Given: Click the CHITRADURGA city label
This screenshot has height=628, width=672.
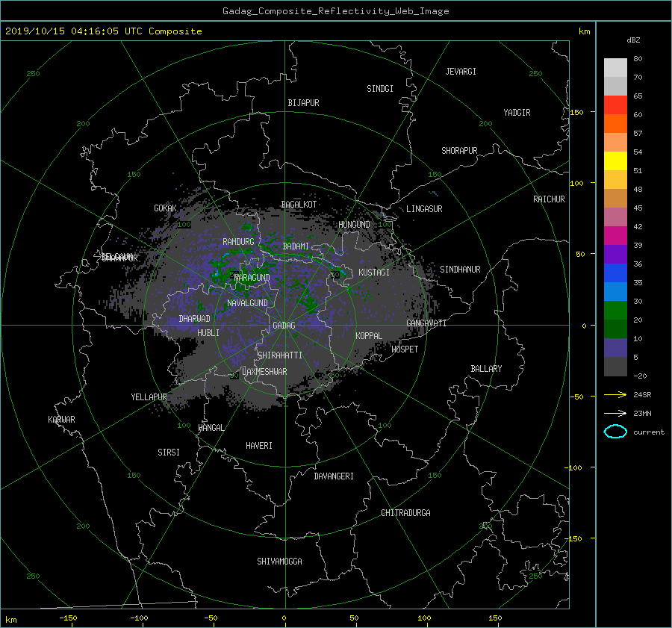Looking at the screenshot, I should pos(405,513).
